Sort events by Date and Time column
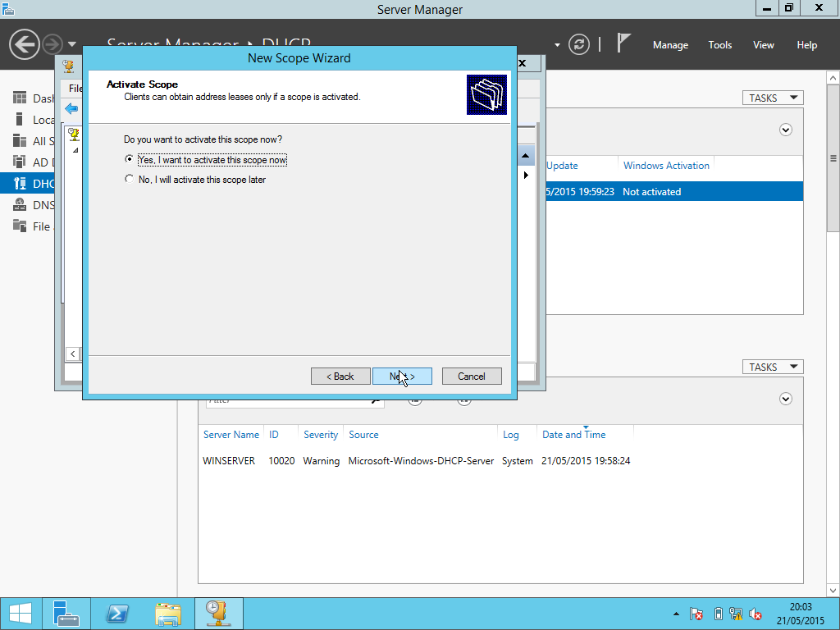Screen dimensions: 840x630 click(x=573, y=435)
